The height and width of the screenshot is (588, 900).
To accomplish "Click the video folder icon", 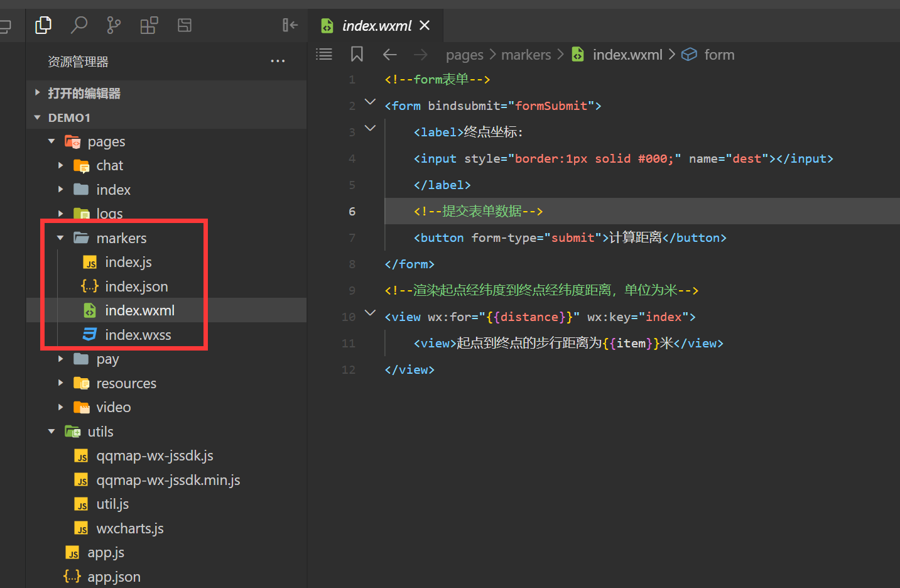I will tap(81, 407).
